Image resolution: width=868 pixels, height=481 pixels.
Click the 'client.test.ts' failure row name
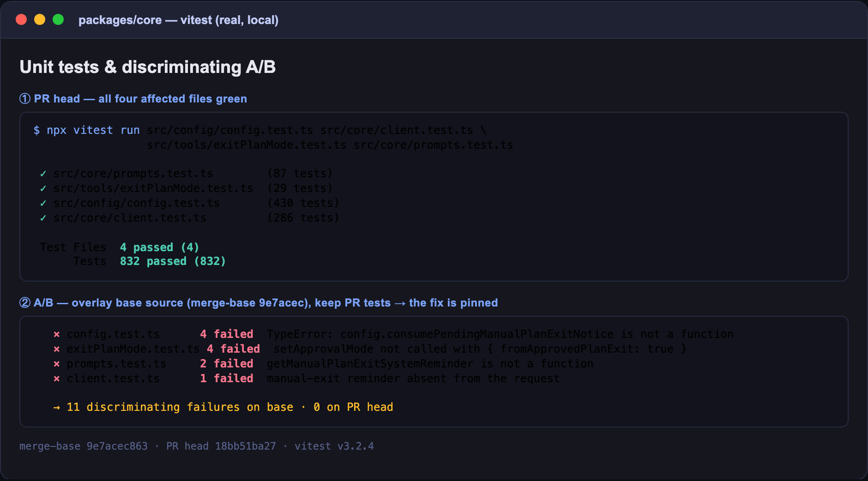(113, 379)
